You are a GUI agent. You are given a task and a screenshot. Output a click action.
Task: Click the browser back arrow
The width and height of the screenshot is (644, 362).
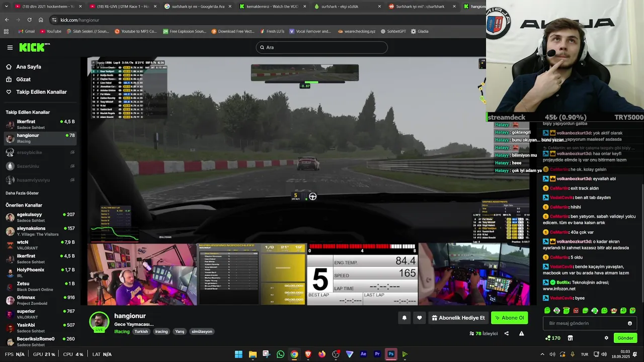[7, 20]
